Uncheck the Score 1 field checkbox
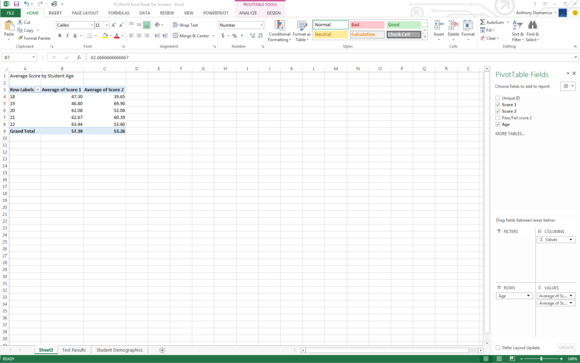Viewport: 580px width, 363px height. click(x=498, y=105)
